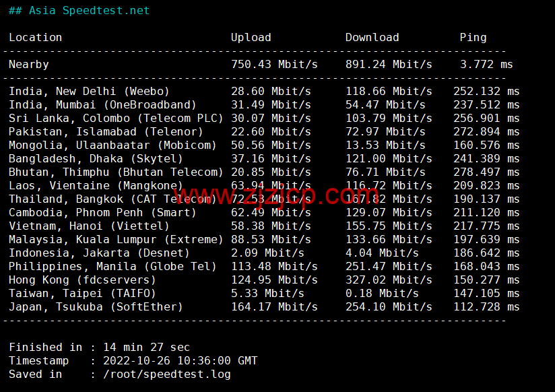Click the India, Mumbai (OneBroadband) entry
The width and height of the screenshot is (555, 392).
coord(102,105)
